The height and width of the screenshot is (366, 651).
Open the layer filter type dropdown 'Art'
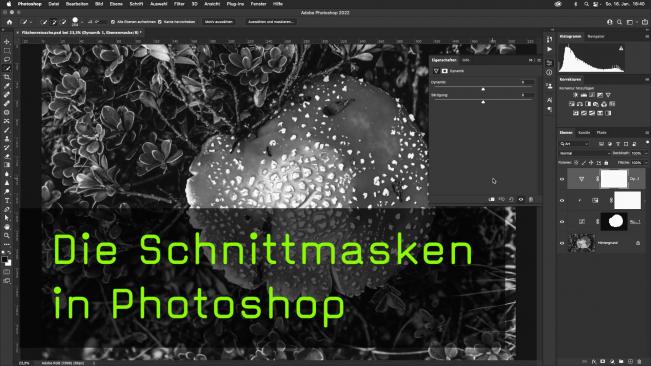tap(575, 144)
